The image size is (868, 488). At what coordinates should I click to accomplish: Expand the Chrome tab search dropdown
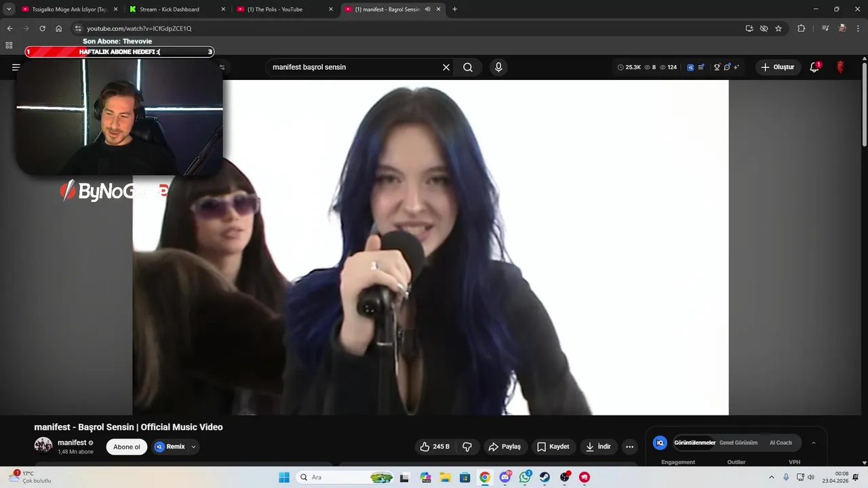pyautogui.click(x=9, y=9)
